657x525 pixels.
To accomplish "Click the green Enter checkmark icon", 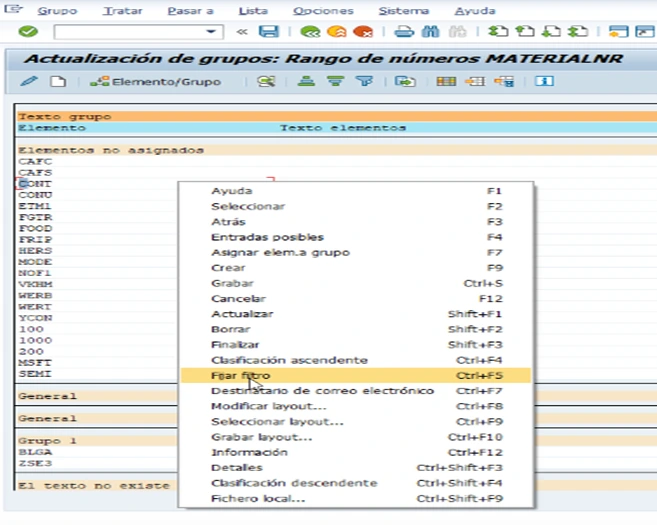I will 28,31.
